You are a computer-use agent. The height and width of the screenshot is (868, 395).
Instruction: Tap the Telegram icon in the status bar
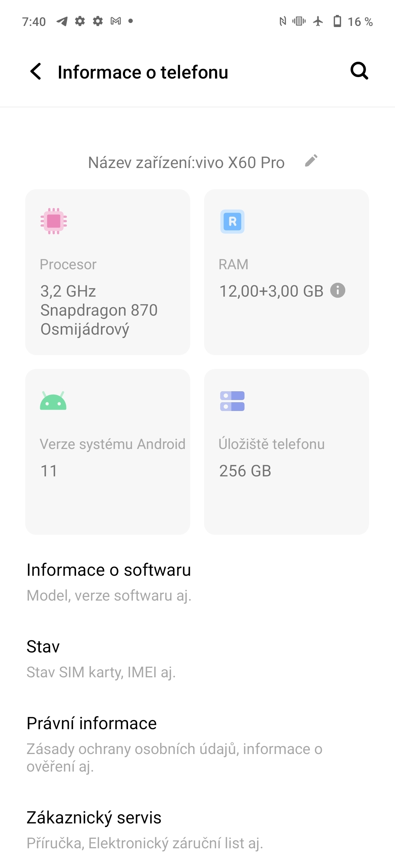pos(61,21)
